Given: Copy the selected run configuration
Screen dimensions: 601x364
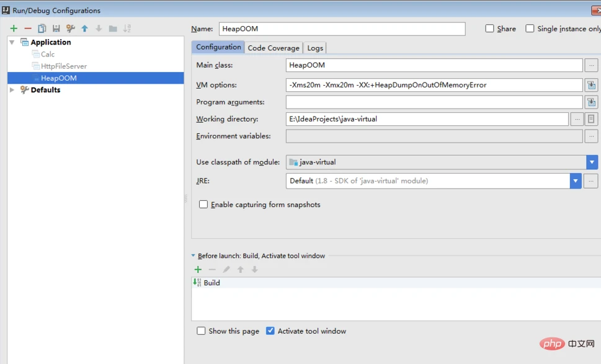Looking at the screenshot, I should [x=42, y=29].
